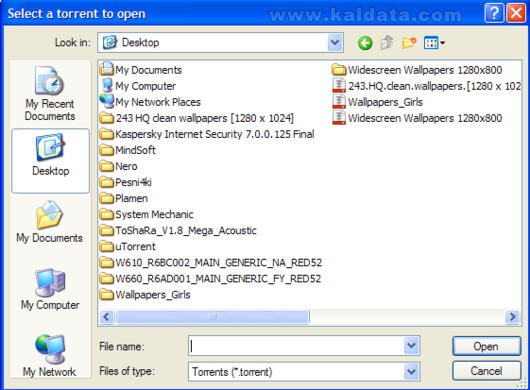Expand the Look in dropdown
Screen dimensions: 530x390
335,43
